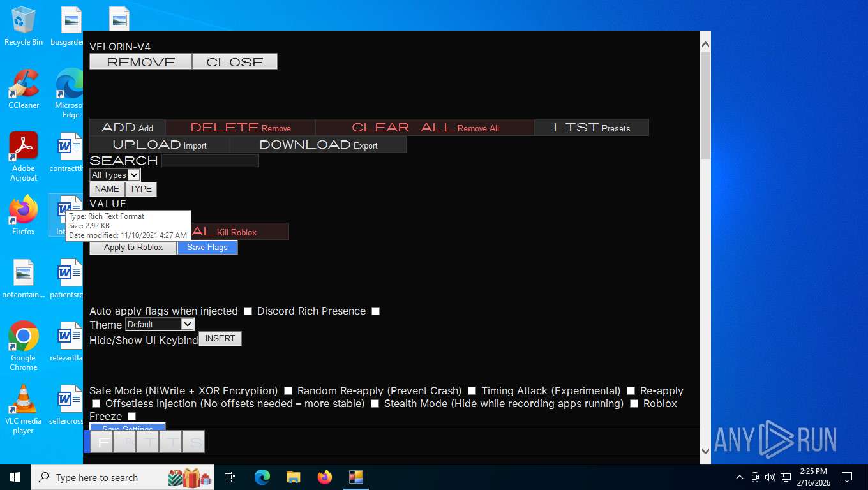Select the sellercross Word document on the desktop
868x490 pixels.
click(x=67, y=405)
